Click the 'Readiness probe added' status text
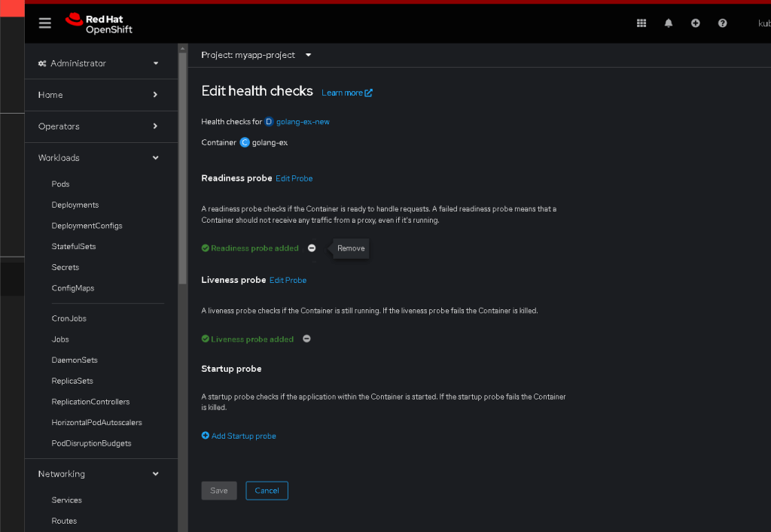This screenshot has height=532, width=771. click(254, 248)
